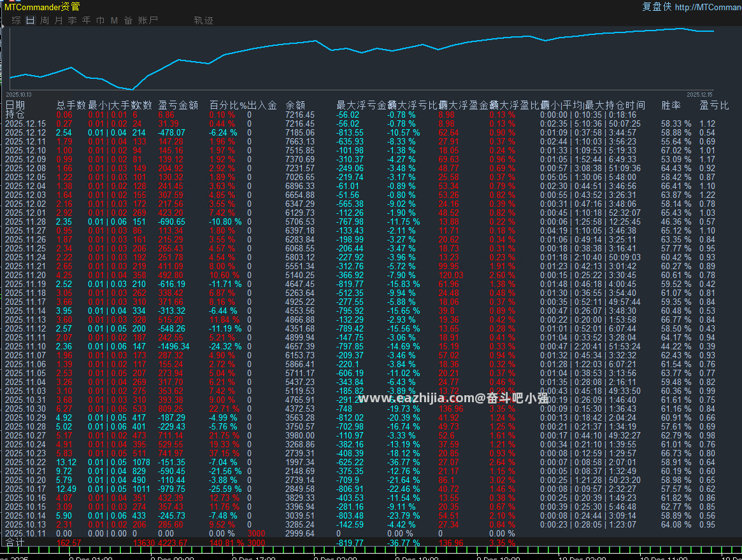
Task: Switch to the 月 monthly tab
Action: tap(59, 20)
